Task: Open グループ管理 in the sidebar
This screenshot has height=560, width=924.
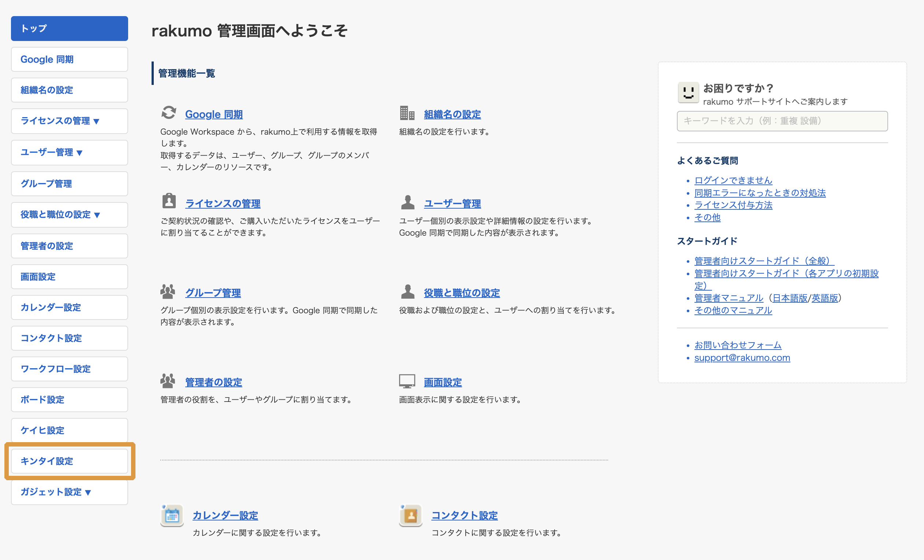Action: point(70,184)
